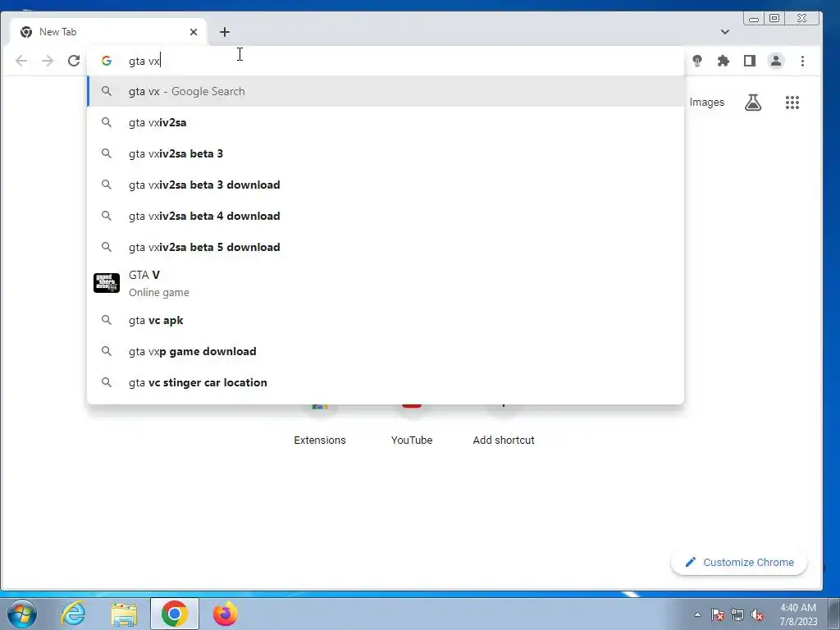Image resolution: width=840 pixels, height=630 pixels.
Task: Open the Search Labs flask icon
Action: tap(753, 103)
